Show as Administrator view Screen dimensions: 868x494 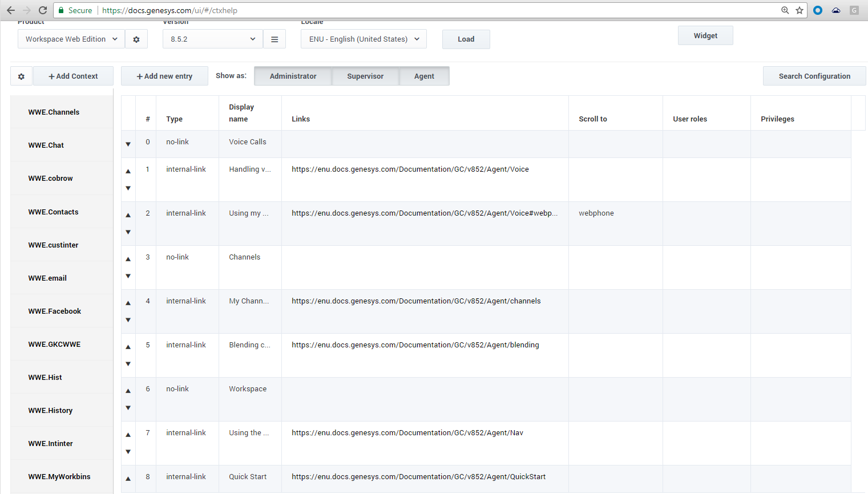(x=293, y=76)
